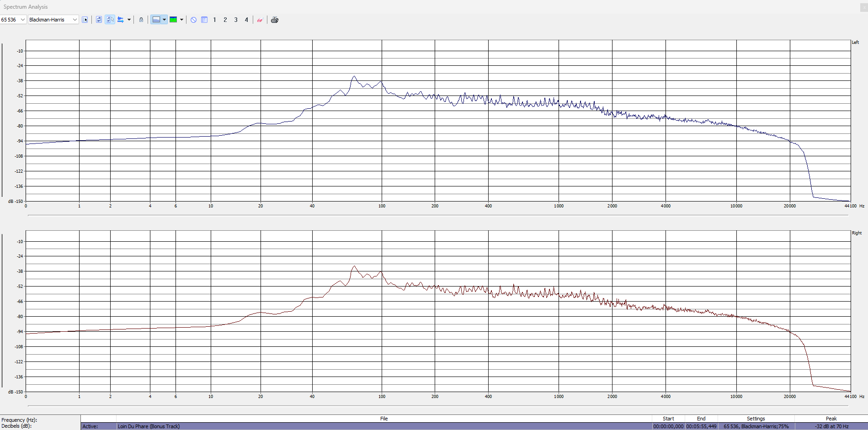
Task: Select snapshot slot 3
Action: point(236,20)
